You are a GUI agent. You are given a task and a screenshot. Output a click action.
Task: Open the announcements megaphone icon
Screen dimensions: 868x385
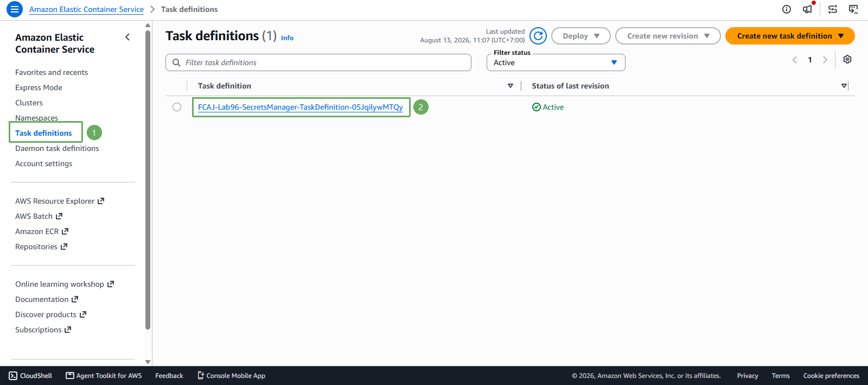pos(808,9)
